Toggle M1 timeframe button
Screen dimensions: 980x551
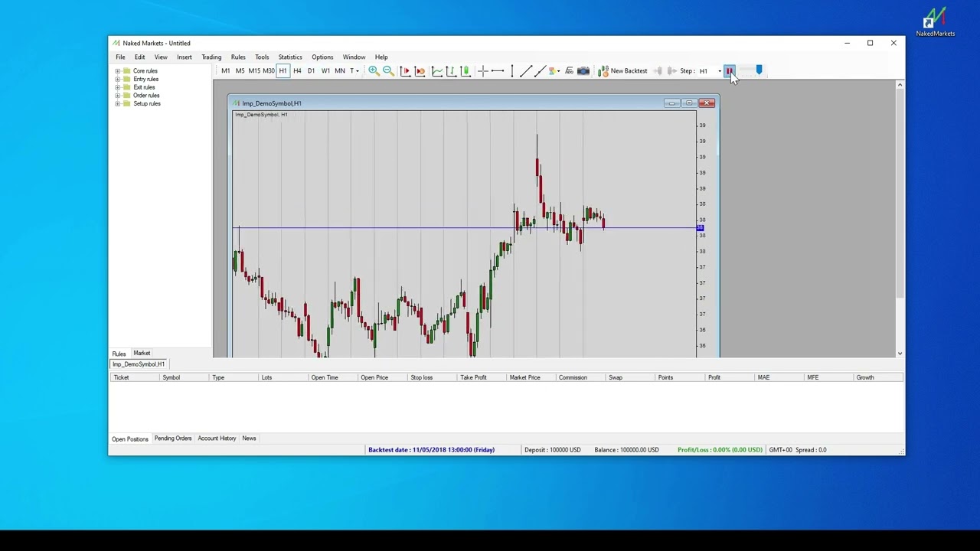tap(226, 70)
